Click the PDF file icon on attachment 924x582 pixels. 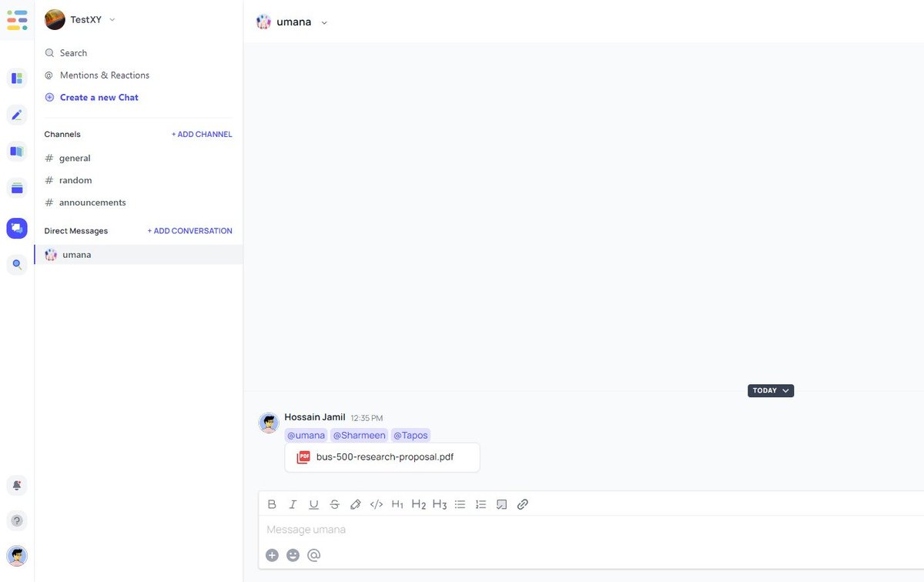click(303, 457)
